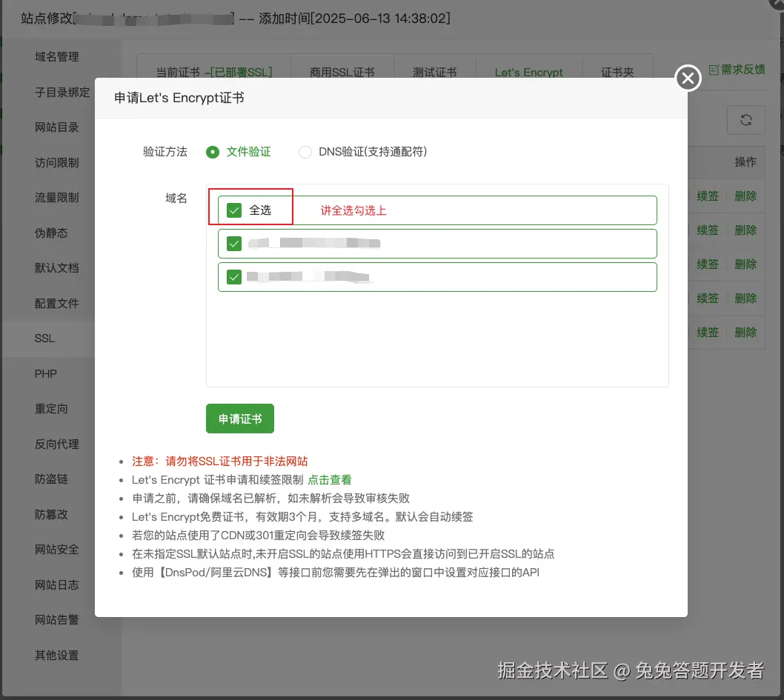Open the 反向代理 sidebar section
The height and width of the screenshot is (700, 784).
pyautogui.click(x=56, y=444)
